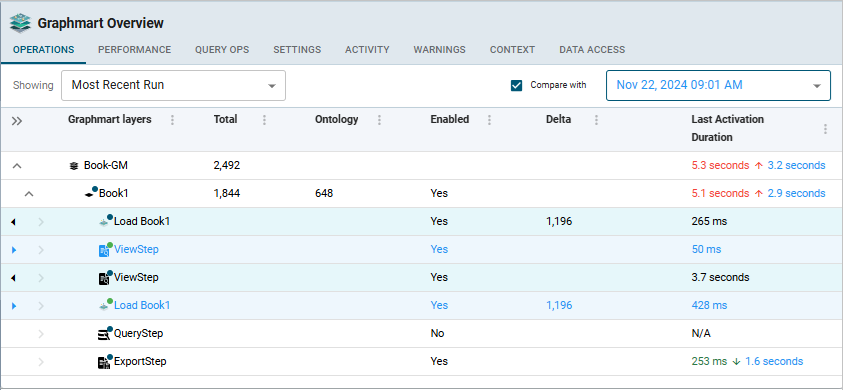Expand the ExportStep row chevron
This screenshot has width=843, height=390.
pyautogui.click(x=41, y=362)
